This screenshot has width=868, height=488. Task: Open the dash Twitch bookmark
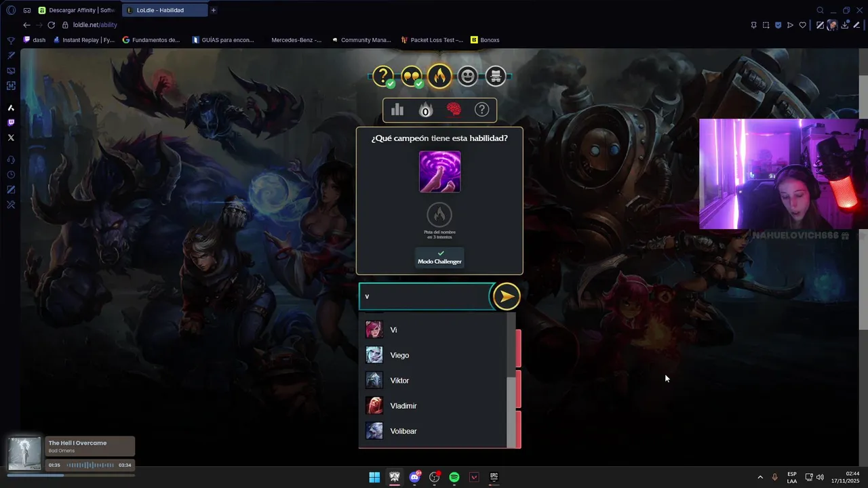[x=35, y=40]
